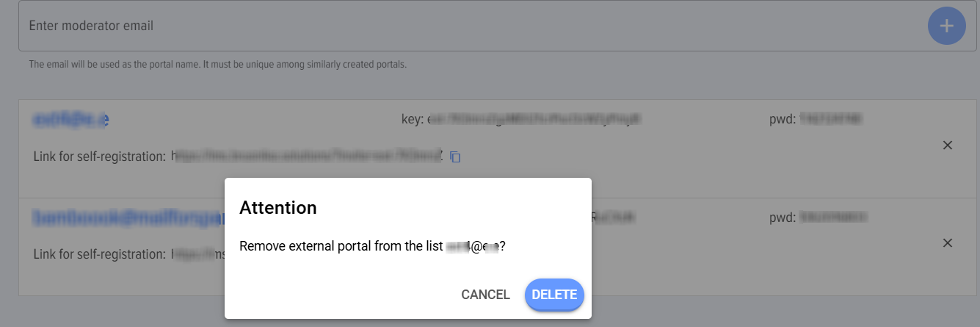Confirm removal with the DELETE button
This screenshot has width=980, height=327.
(x=554, y=295)
